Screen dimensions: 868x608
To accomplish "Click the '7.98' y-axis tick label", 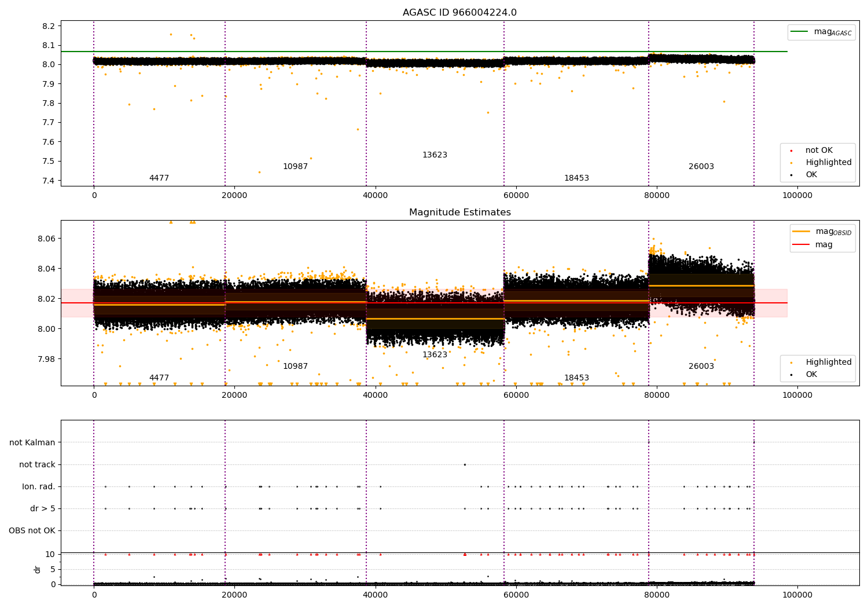I will click(46, 359).
